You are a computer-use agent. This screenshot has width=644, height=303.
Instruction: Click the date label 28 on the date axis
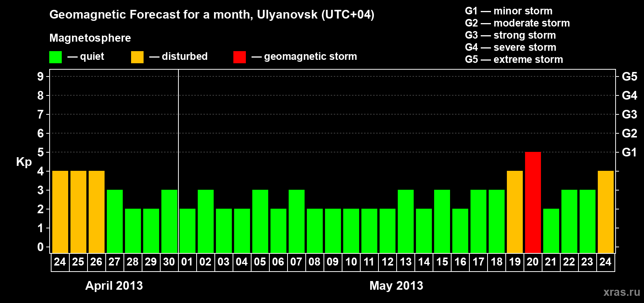[x=133, y=262]
